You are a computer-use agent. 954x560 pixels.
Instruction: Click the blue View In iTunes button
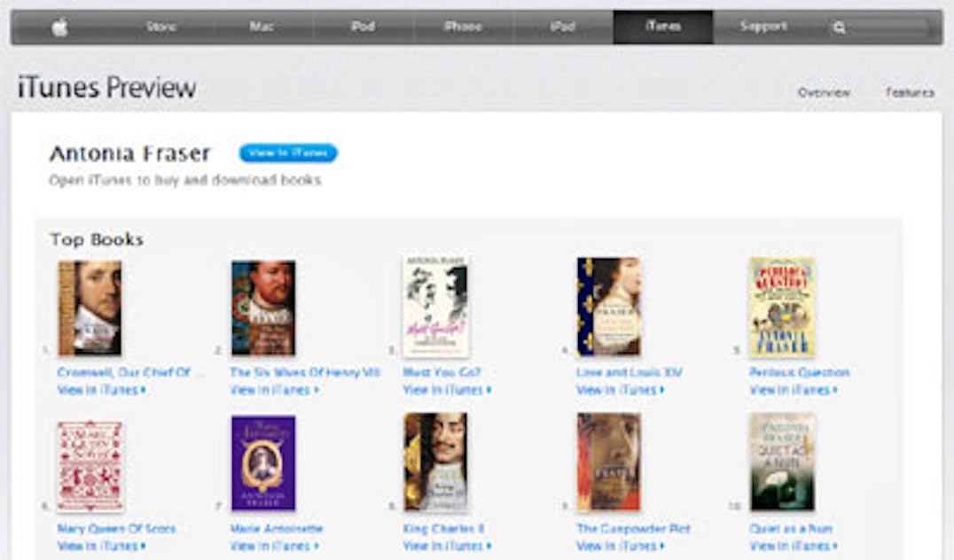click(x=288, y=153)
